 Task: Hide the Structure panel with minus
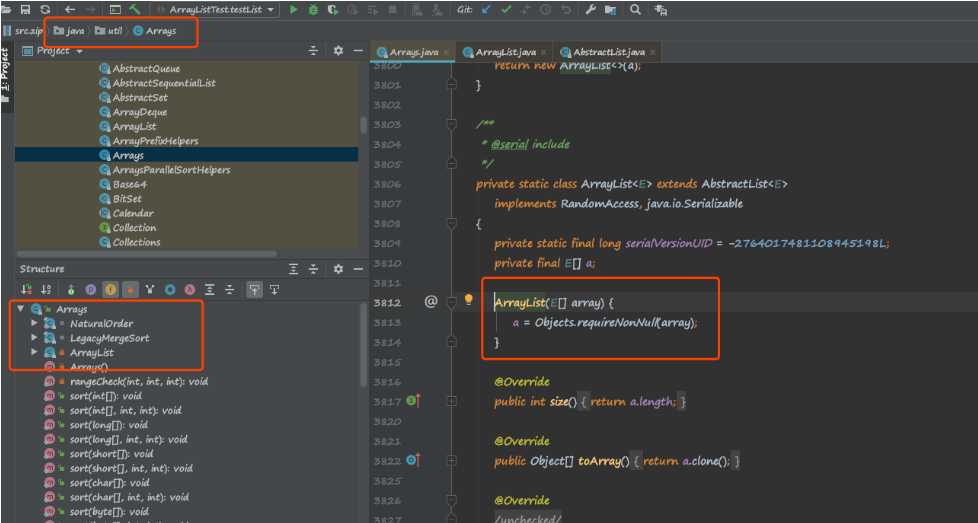pos(357,269)
